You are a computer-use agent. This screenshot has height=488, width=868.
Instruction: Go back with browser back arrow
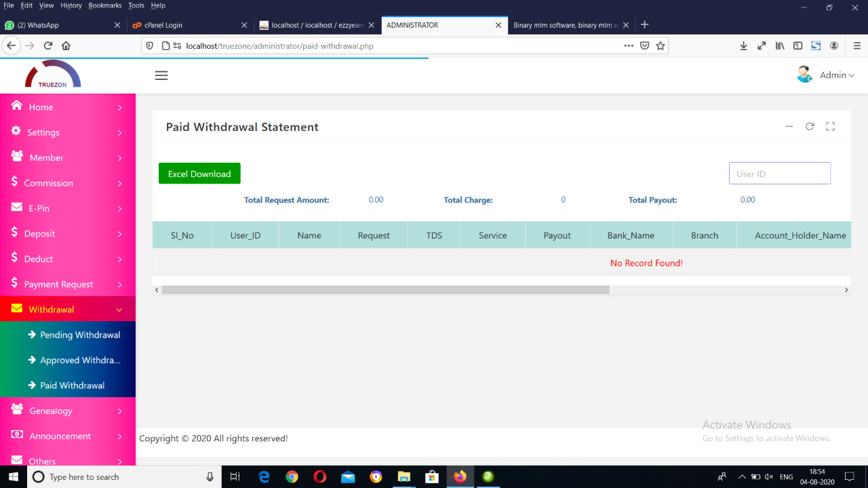coord(11,46)
